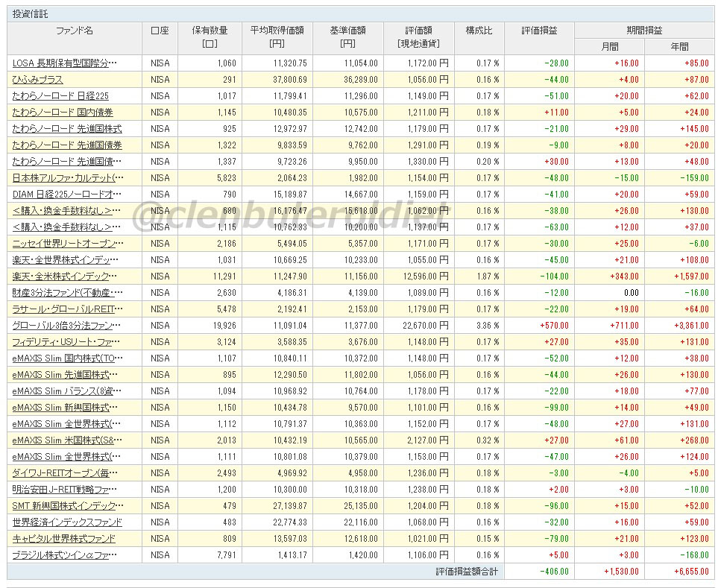
Task: Open ダイワJ-REITオープン fund link
Action: tap(65, 473)
